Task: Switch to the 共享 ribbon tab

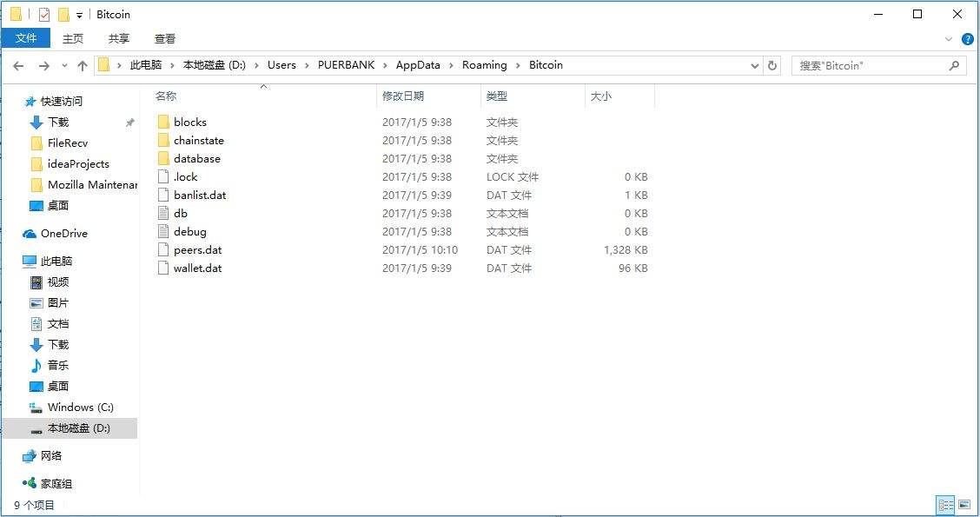Action: tap(119, 39)
